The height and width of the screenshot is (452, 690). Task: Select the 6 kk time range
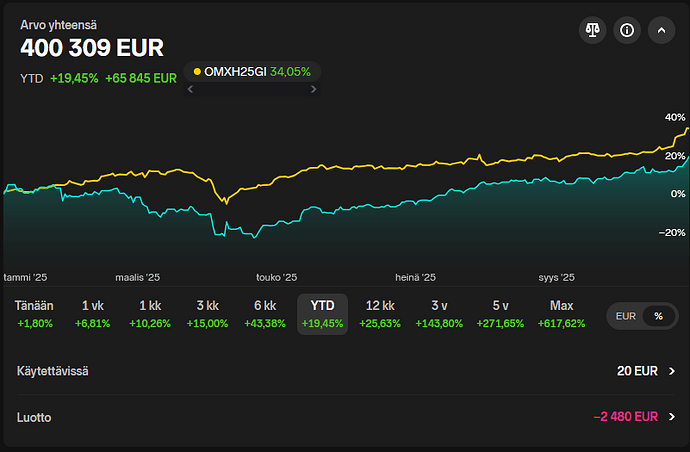click(x=265, y=314)
